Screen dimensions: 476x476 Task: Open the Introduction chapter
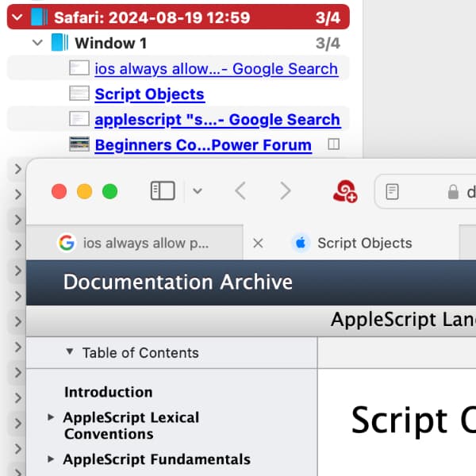(x=109, y=392)
